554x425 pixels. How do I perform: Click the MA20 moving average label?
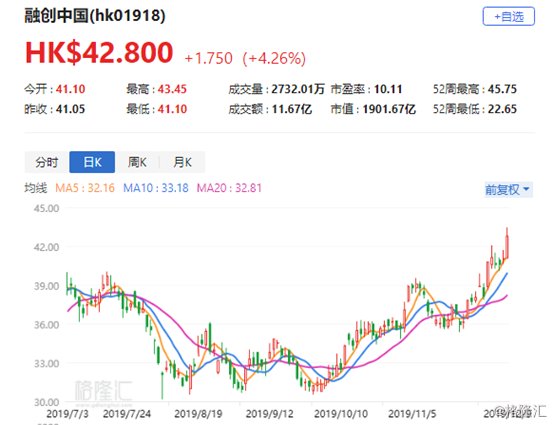(x=229, y=188)
